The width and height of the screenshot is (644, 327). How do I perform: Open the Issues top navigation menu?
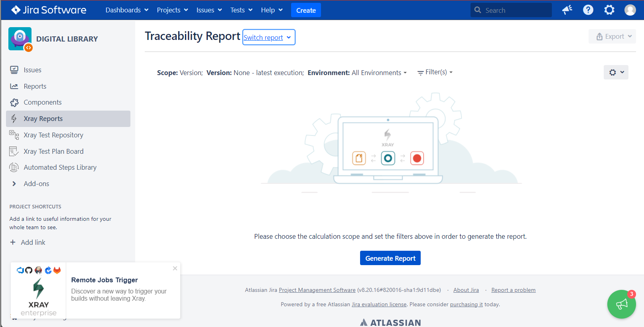(209, 10)
